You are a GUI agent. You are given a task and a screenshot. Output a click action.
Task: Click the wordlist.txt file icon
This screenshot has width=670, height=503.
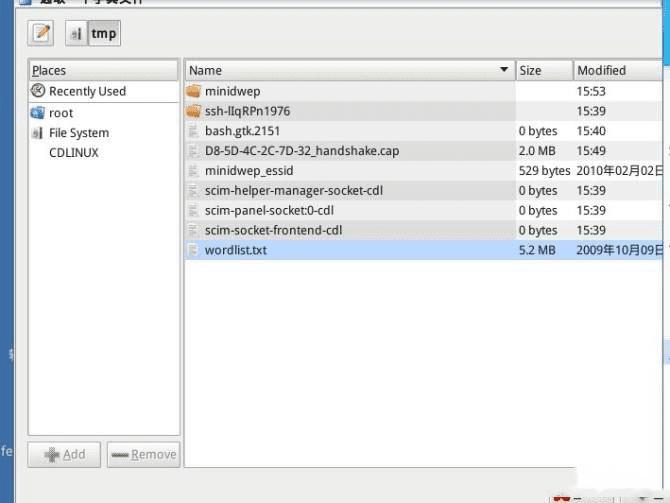pyautogui.click(x=194, y=250)
